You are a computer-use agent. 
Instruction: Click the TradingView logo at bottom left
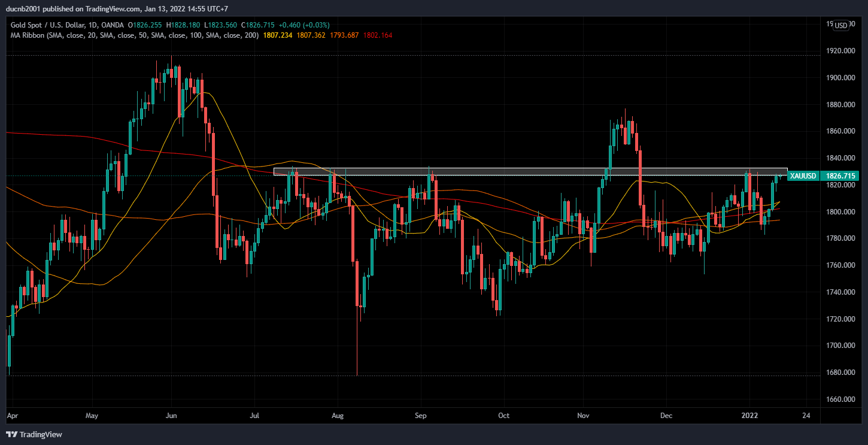click(34, 434)
